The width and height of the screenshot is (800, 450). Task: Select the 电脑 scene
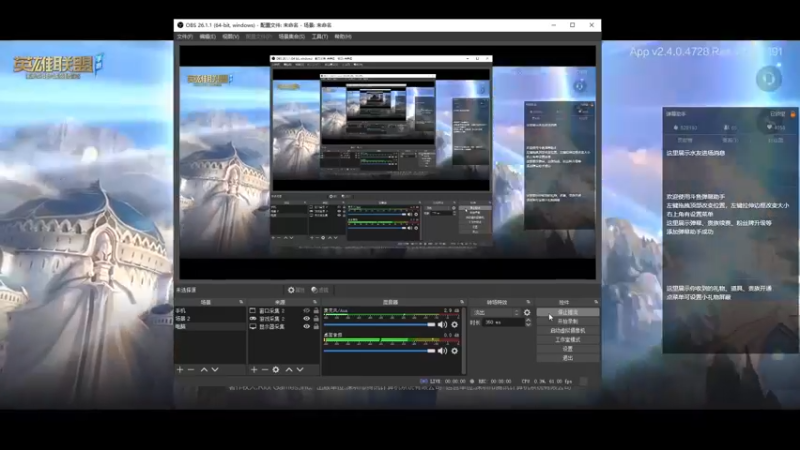[x=210, y=327]
